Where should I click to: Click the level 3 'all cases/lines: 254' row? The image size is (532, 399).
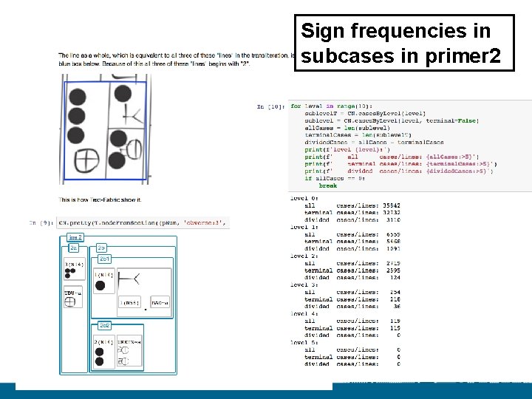pyautogui.click(x=352, y=292)
